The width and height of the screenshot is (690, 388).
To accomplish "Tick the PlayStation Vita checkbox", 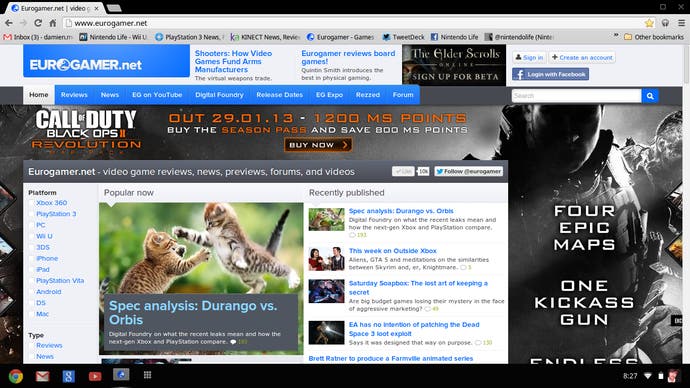I will (31, 281).
